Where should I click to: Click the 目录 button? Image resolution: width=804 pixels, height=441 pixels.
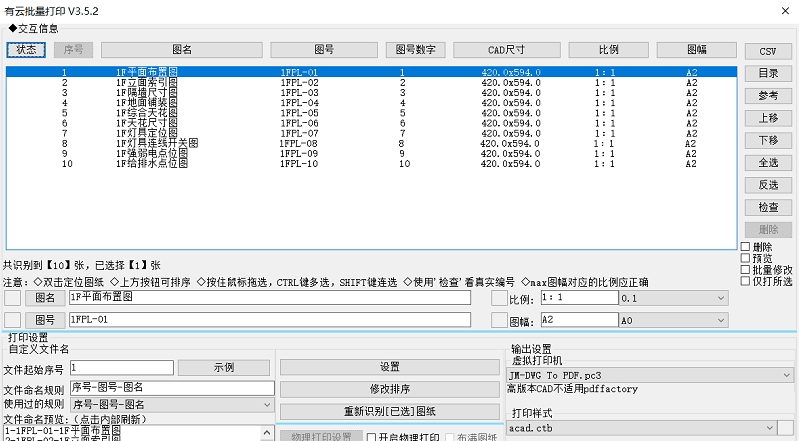(768, 73)
